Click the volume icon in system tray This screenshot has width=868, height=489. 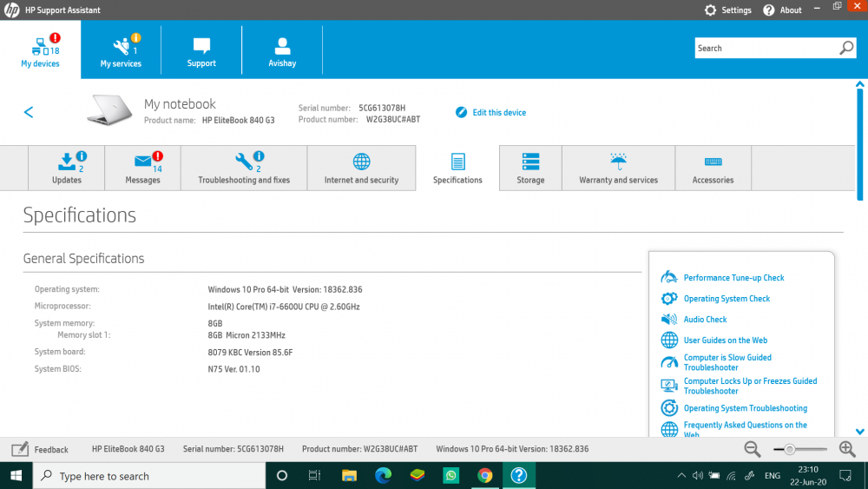click(x=698, y=476)
